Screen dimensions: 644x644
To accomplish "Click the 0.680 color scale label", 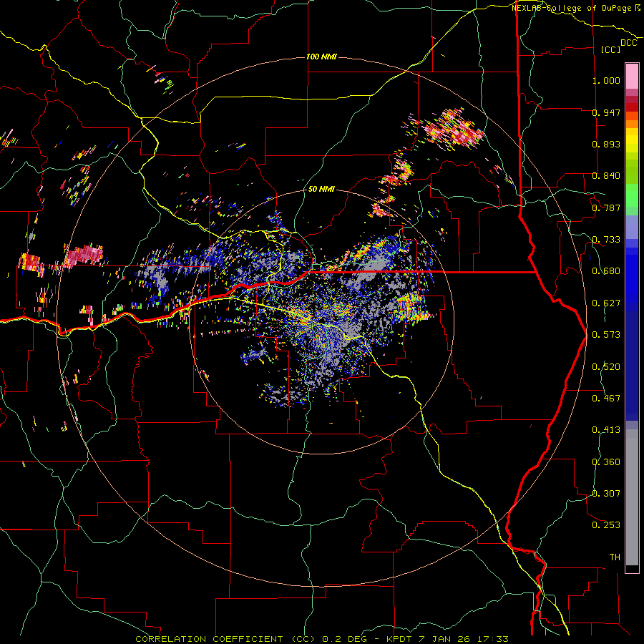I will pyautogui.click(x=606, y=271).
